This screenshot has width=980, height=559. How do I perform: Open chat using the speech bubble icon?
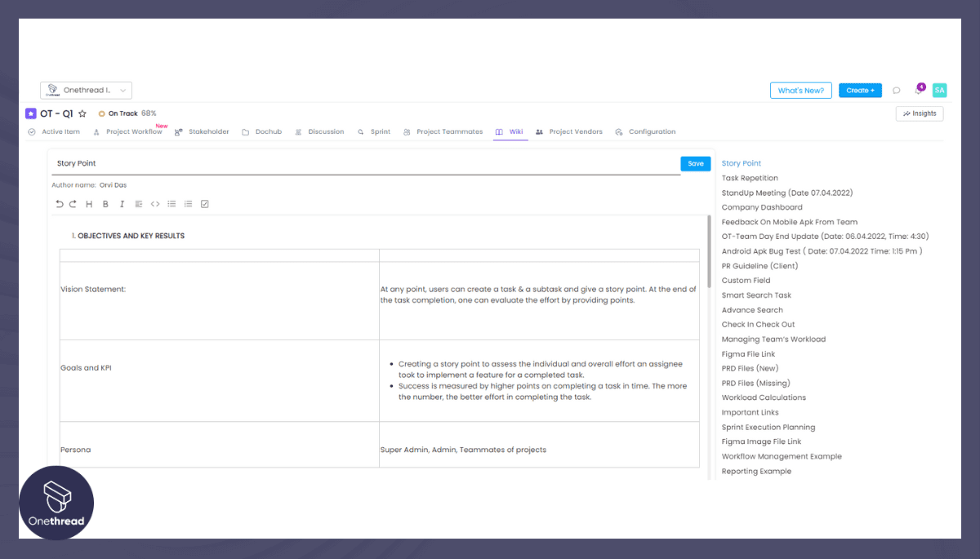(896, 90)
